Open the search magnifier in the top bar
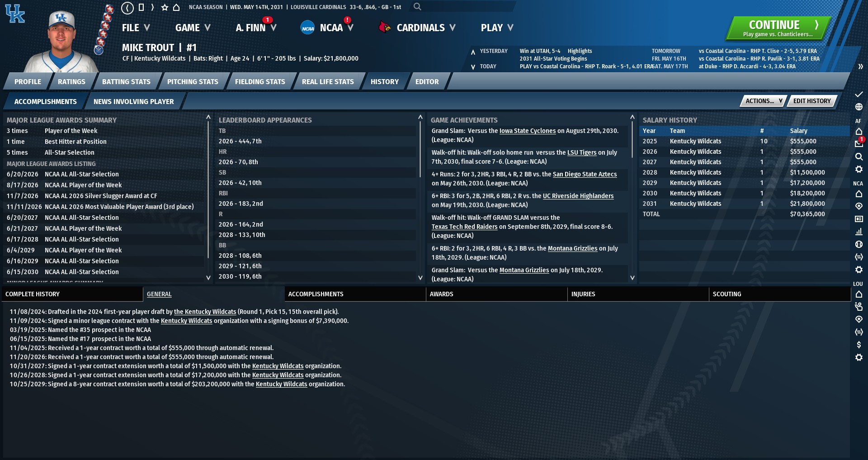 pos(417,7)
